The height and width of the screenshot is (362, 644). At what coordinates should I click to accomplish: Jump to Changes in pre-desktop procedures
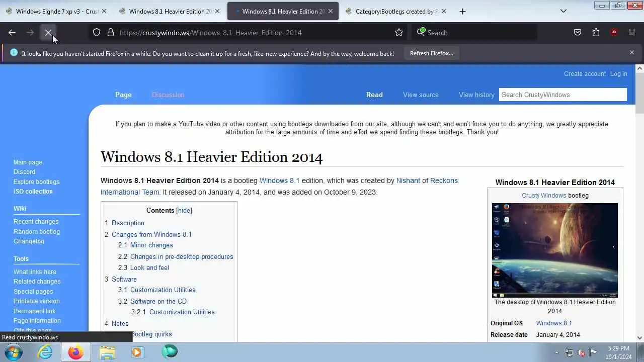(182, 257)
